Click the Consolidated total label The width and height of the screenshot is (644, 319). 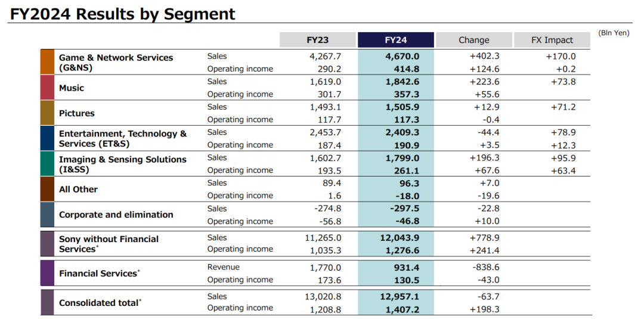(x=101, y=303)
